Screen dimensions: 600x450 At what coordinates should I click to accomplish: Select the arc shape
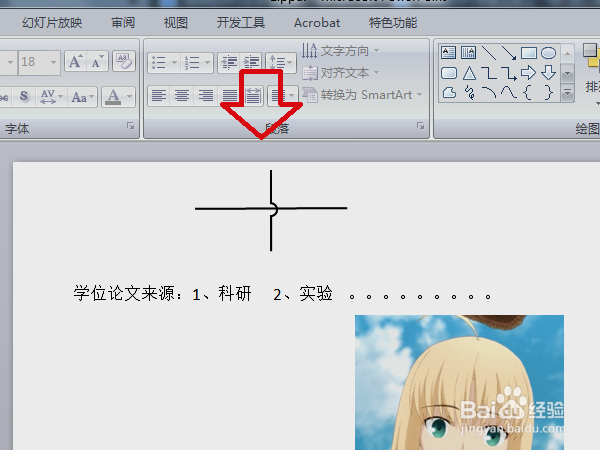click(489, 93)
